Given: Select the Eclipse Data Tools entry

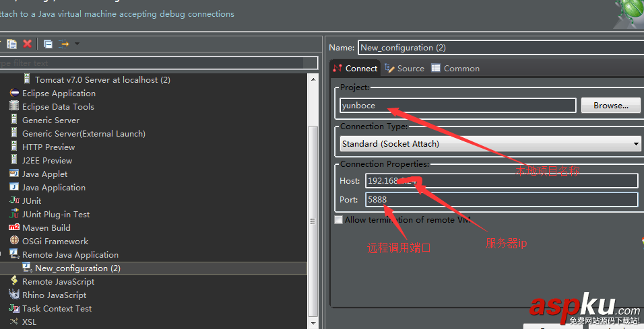Looking at the screenshot, I should pyautogui.click(x=58, y=107).
